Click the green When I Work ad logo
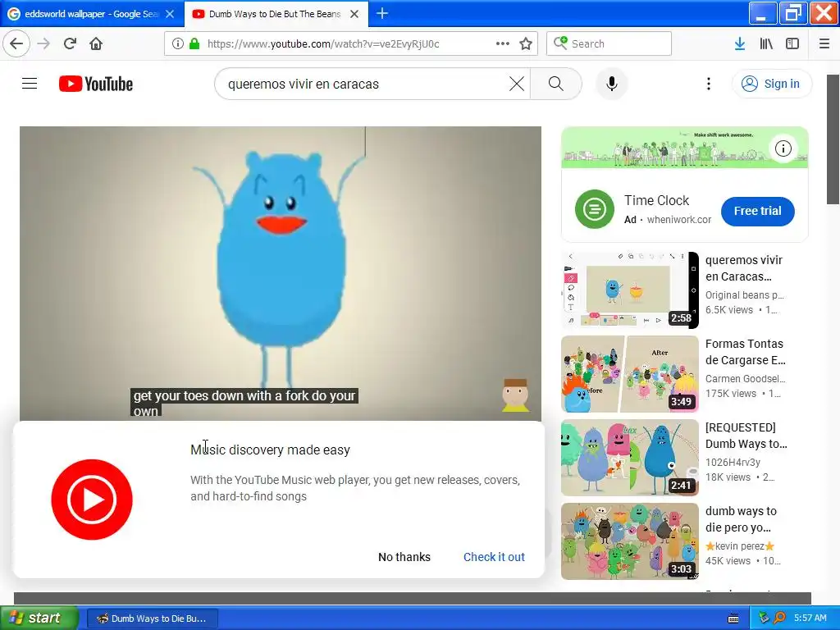 [595, 209]
